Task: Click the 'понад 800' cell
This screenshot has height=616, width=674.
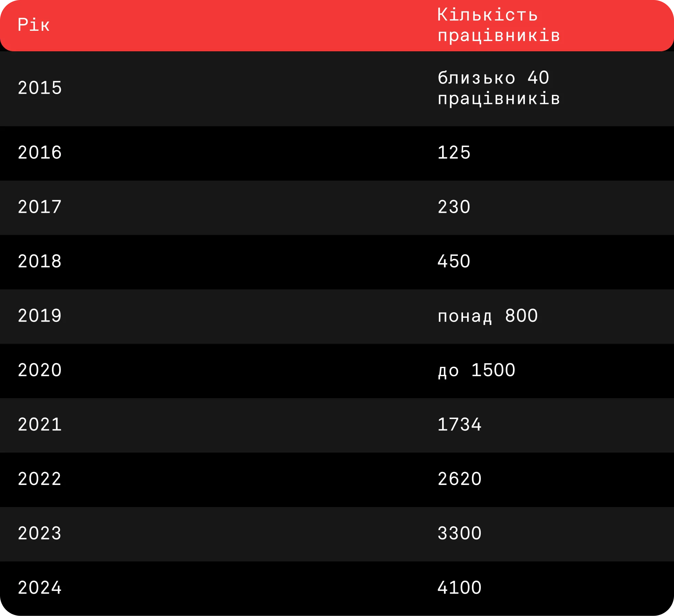Action: click(x=488, y=316)
